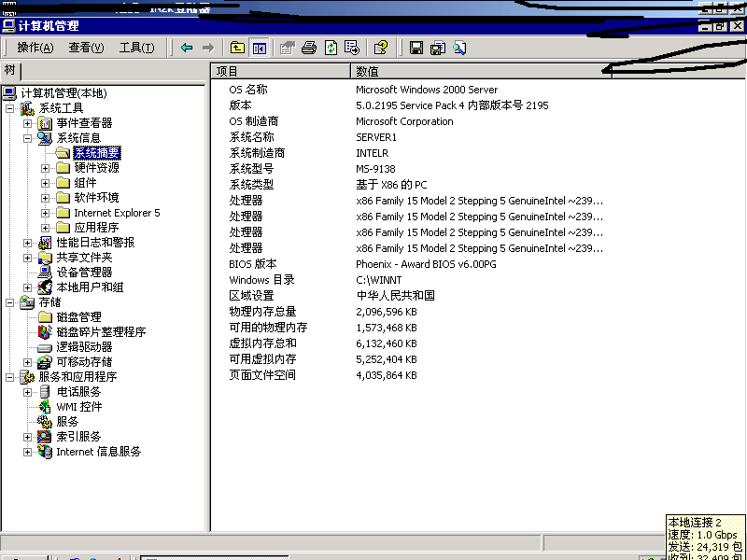The image size is (747, 560).
Task: Select the 树 tab
Action: click(10, 71)
